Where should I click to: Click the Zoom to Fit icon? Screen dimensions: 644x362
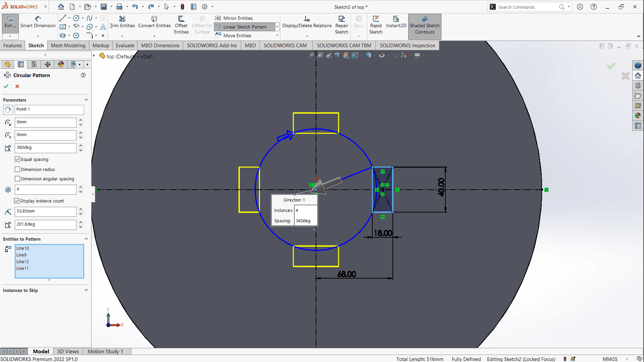(x=312, y=55)
